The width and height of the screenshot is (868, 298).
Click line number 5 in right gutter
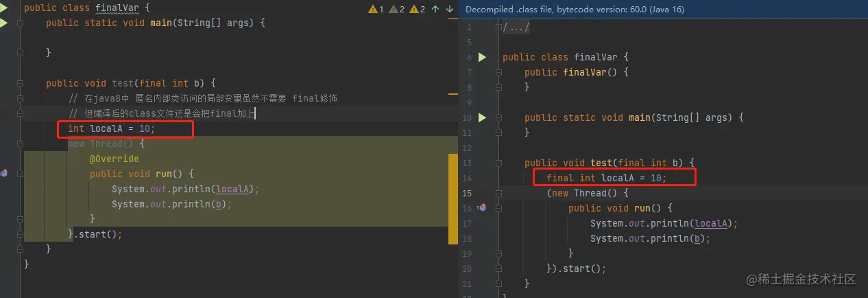click(469, 43)
